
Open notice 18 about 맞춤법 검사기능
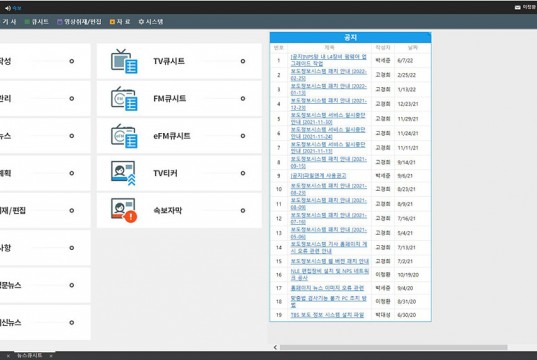tap(328, 301)
